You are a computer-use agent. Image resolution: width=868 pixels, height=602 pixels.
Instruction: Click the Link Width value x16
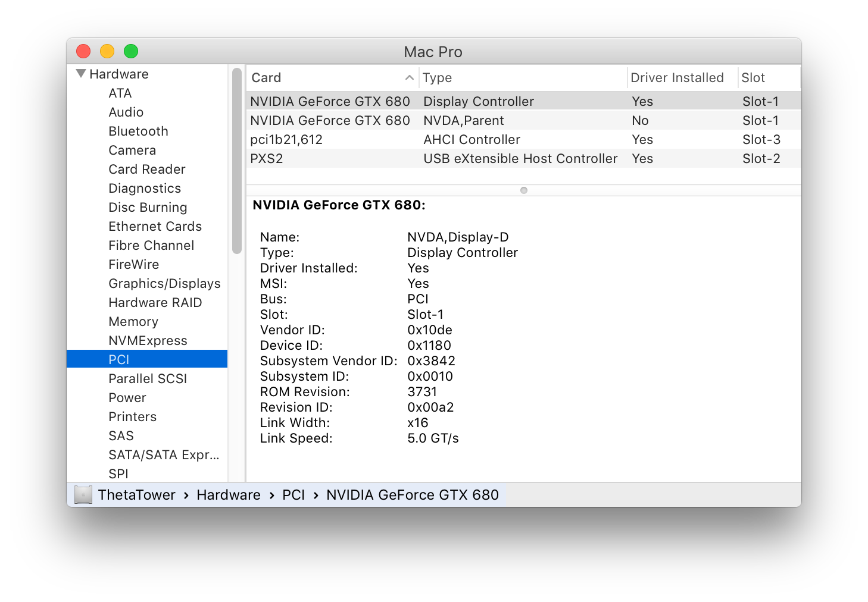418,422
